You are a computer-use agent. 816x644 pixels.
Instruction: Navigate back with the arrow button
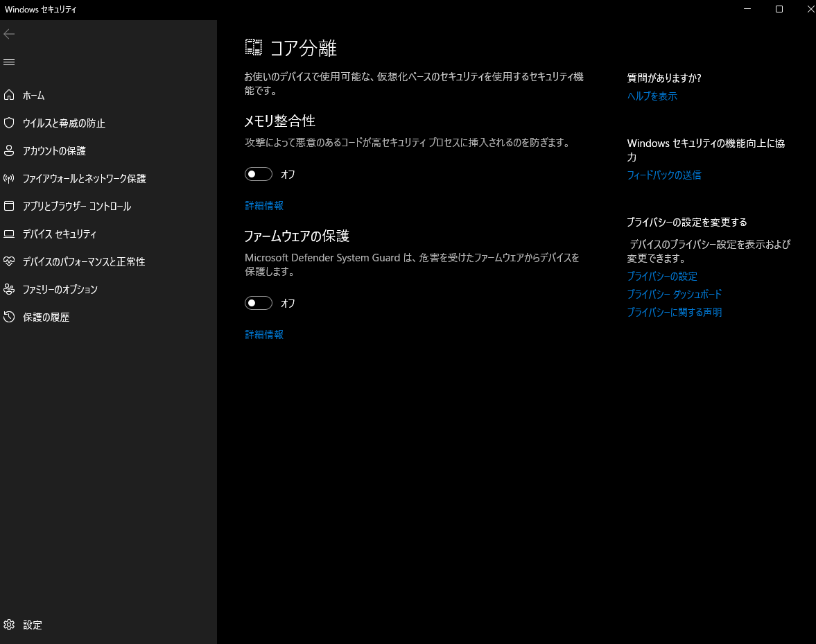click(9, 33)
